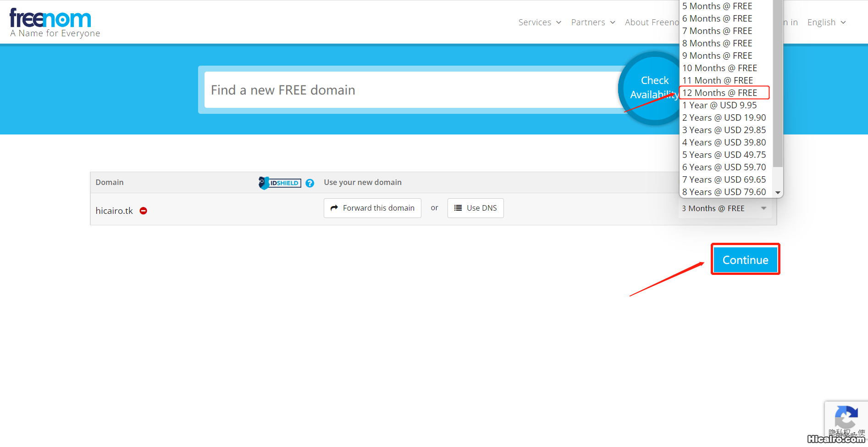Remove hicairo.tk with the red minus icon
Viewport: 868px width, 447px height.
pyautogui.click(x=144, y=211)
